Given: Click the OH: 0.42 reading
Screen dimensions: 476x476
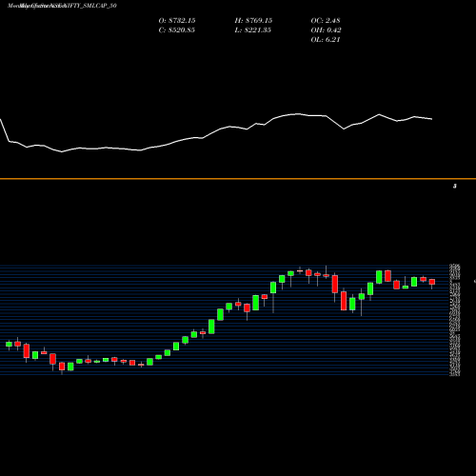Looking at the screenshot, I should pyautogui.click(x=326, y=30).
